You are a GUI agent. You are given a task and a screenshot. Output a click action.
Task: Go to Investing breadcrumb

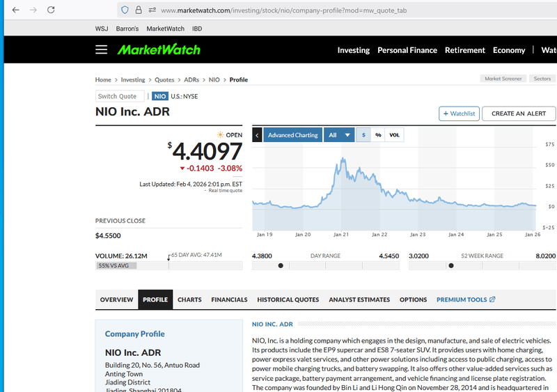[133, 79]
